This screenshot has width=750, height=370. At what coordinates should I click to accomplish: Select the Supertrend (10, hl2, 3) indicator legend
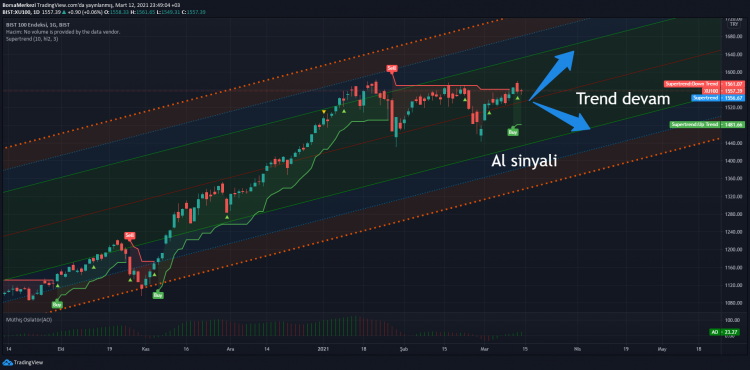(x=32, y=38)
